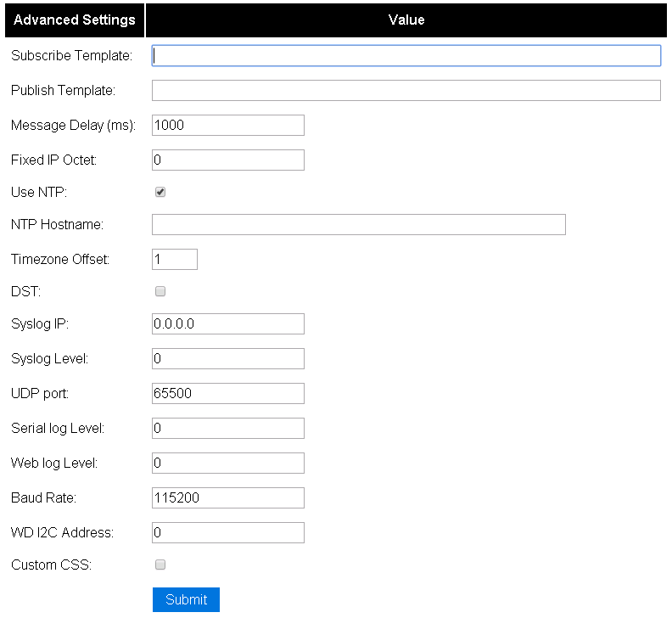Viewport: 672px width, 618px height.
Task: Select the Serial log Level input
Action: click(228, 429)
